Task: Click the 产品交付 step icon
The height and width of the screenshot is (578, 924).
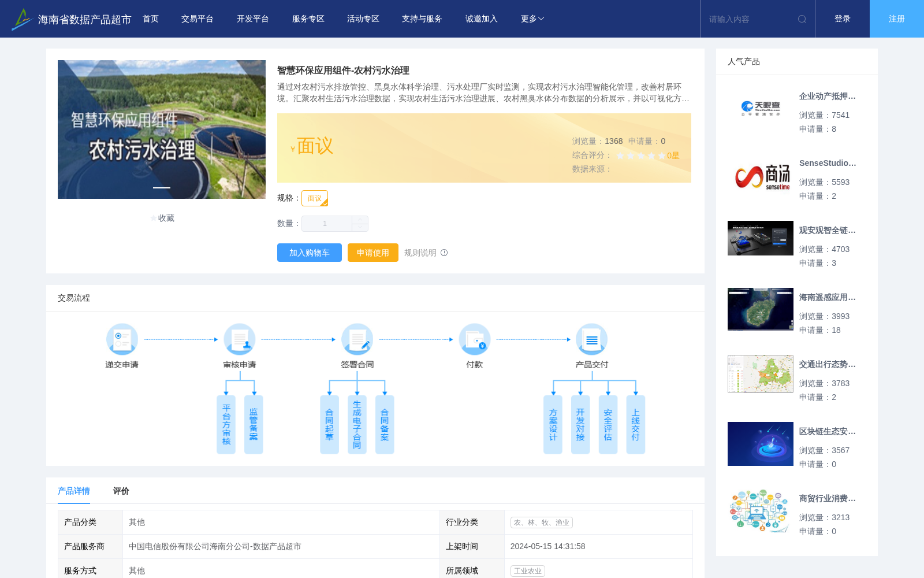Action: point(592,339)
